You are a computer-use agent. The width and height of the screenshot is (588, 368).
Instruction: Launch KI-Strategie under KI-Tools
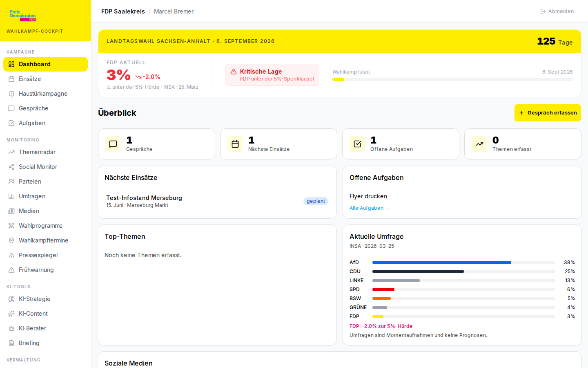coord(45,299)
